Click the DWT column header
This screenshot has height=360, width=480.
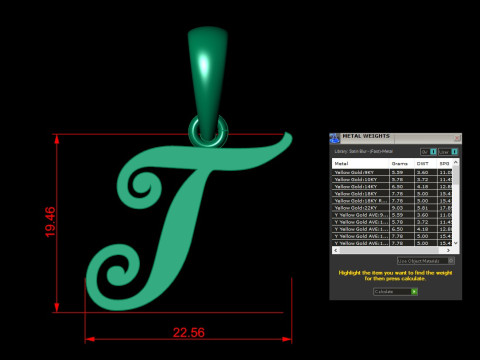(x=426, y=163)
